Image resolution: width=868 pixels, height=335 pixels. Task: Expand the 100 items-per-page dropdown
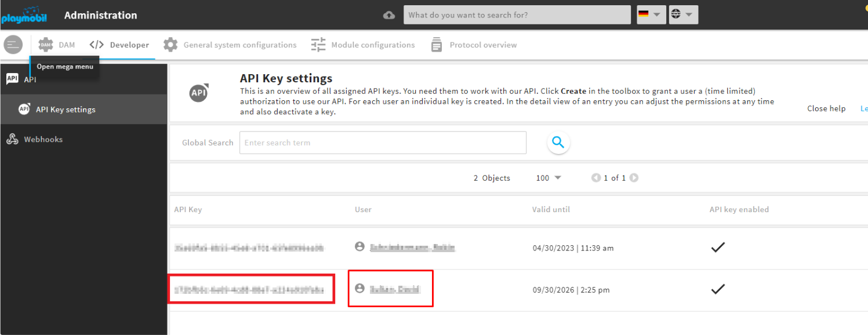coord(549,178)
